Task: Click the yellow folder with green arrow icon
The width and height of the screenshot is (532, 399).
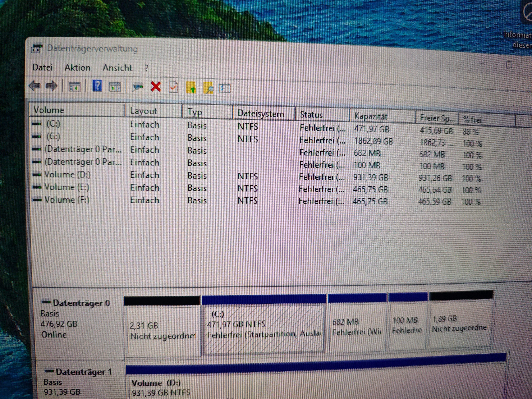Action: 191,88
